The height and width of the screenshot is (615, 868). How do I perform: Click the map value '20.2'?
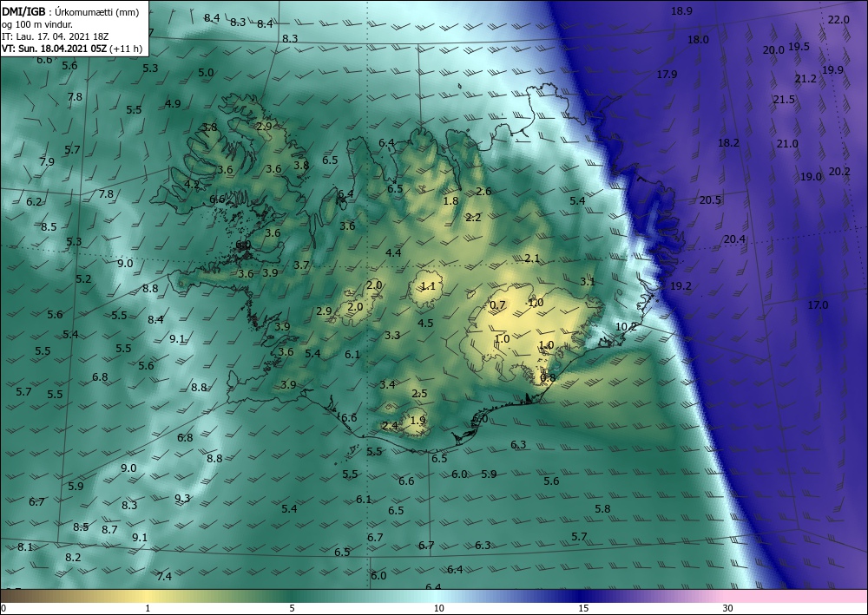839,172
